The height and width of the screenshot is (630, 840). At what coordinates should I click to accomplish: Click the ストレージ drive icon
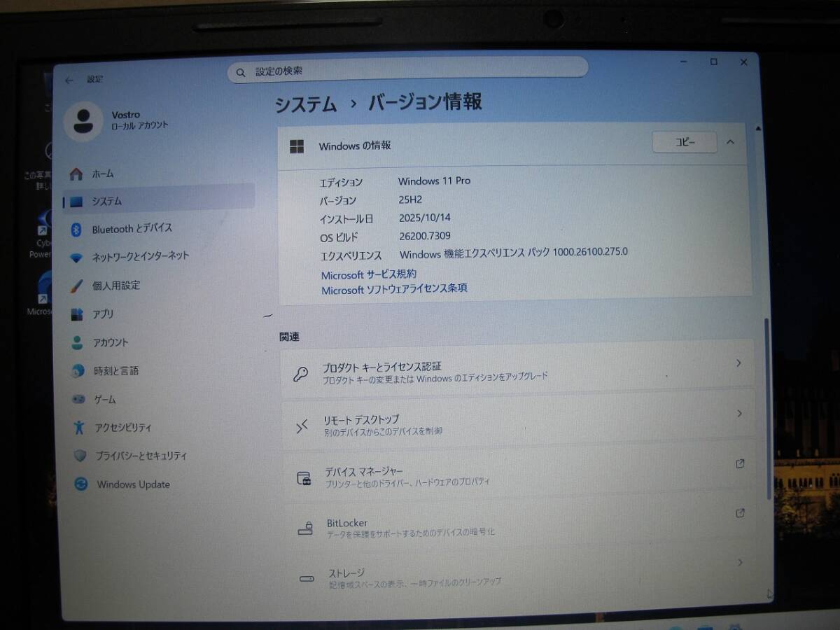pyautogui.click(x=307, y=579)
